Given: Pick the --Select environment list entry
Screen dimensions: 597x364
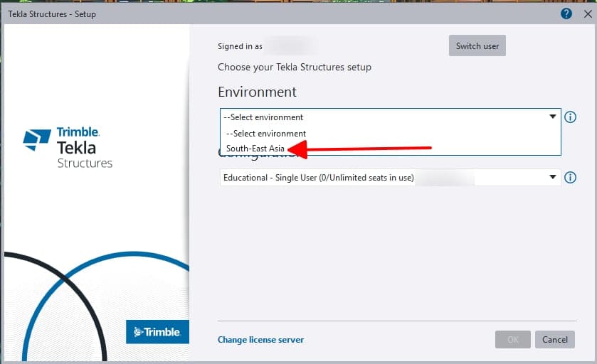Looking at the screenshot, I should [x=265, y=134].
